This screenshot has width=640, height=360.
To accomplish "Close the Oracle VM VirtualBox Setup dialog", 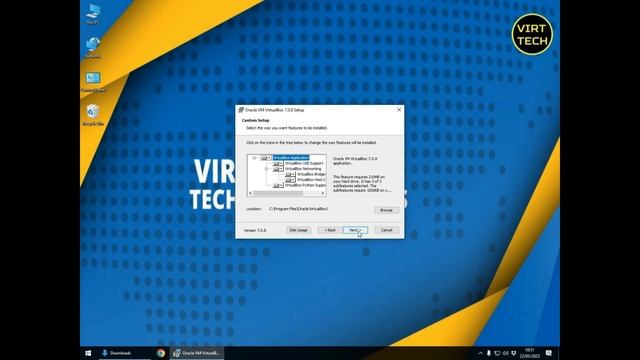I will click(399, 110).
